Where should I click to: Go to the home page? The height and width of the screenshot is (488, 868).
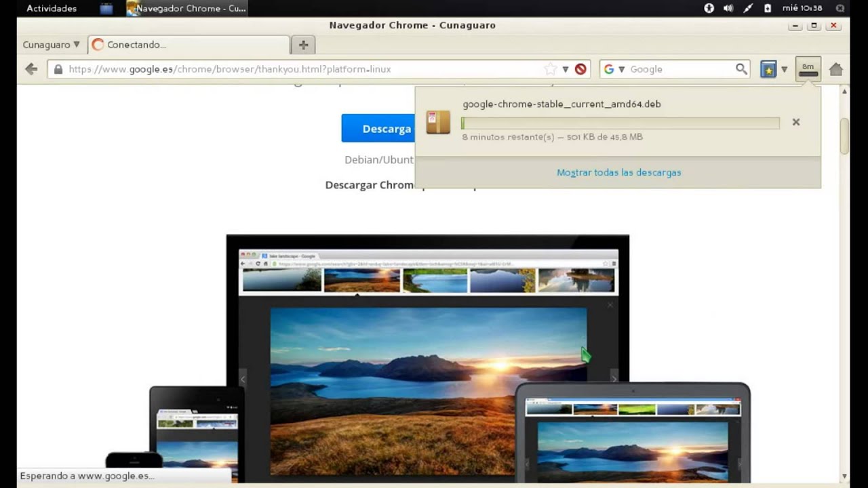[x=835, y=69]
